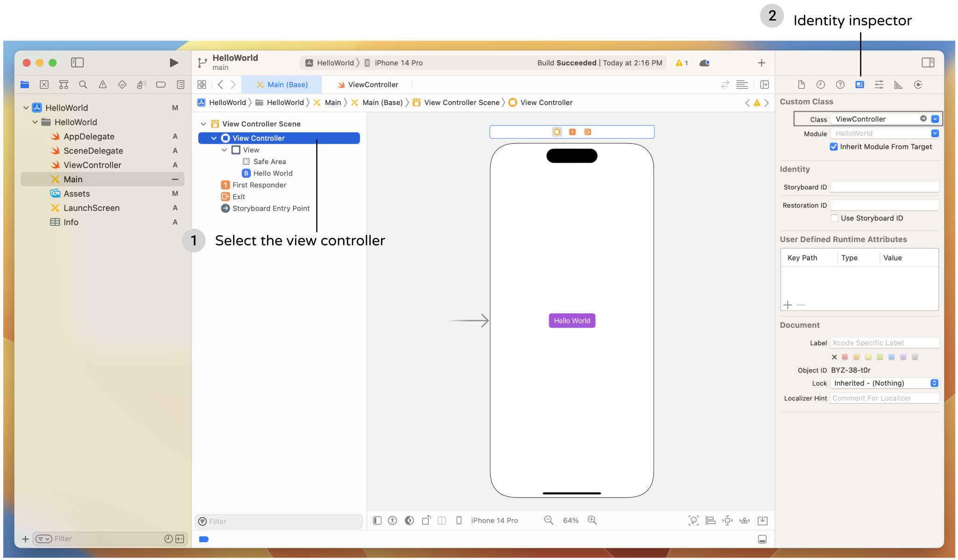Screen dimensions: 958x560
Task: Run the app with the play button
Action: (x=173, y=62)
